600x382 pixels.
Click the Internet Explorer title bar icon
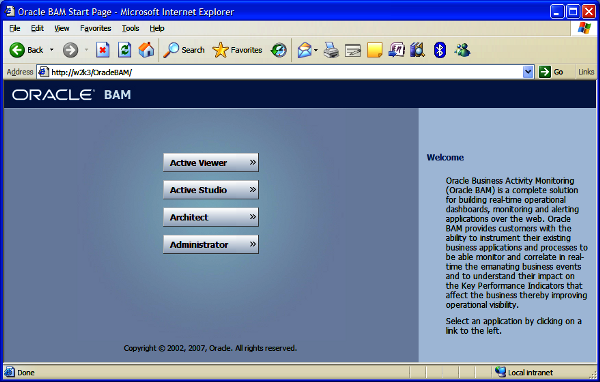[10, 11]
